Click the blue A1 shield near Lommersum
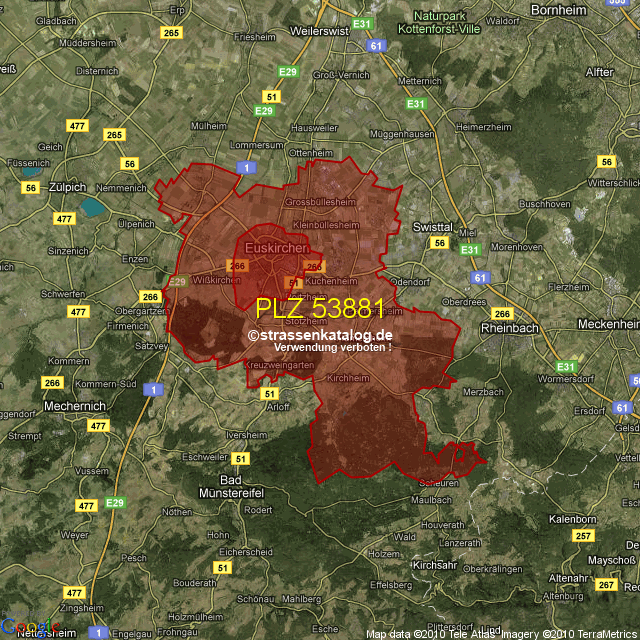Viewport: 640px width, 640px height. pyautogui.click(x=246, y=168)
